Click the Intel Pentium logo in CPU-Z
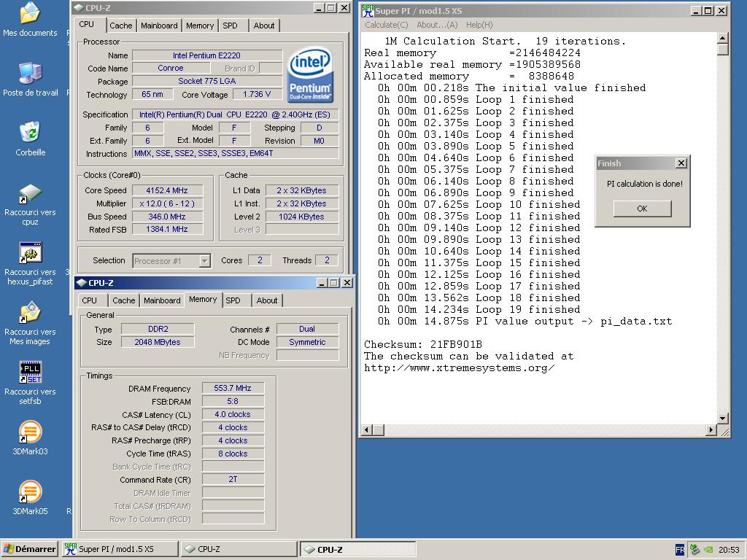 [309, 75]
